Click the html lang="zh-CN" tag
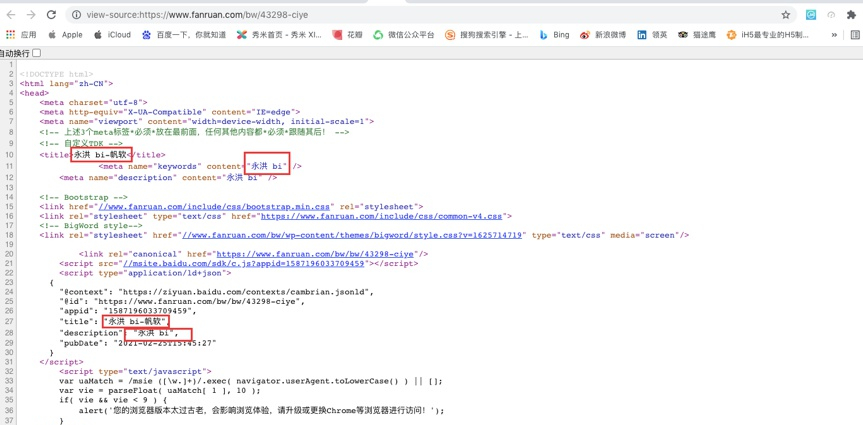Viewport: 863px width, 425px height. pyautogui.click(x=66, y=84)
